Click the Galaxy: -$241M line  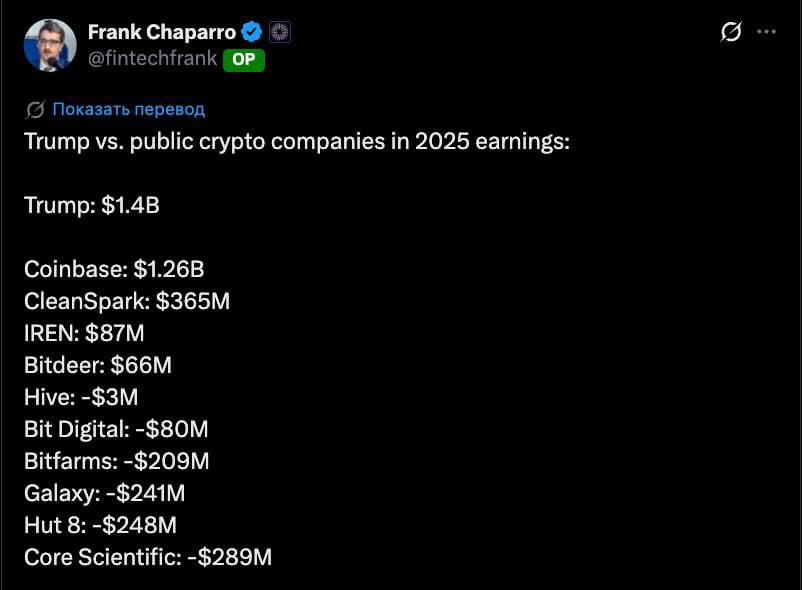104,493
